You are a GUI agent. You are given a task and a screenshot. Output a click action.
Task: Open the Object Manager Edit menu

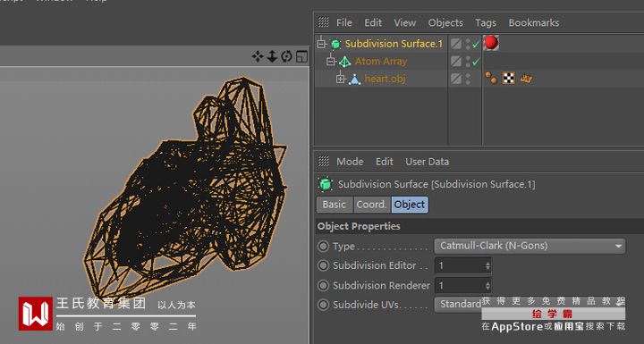tap(373, 22)
